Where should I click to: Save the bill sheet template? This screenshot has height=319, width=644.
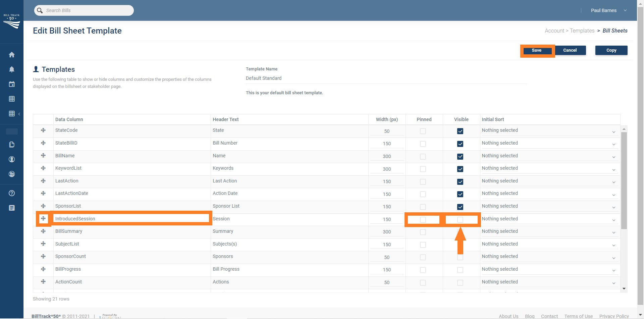point(536,50)
